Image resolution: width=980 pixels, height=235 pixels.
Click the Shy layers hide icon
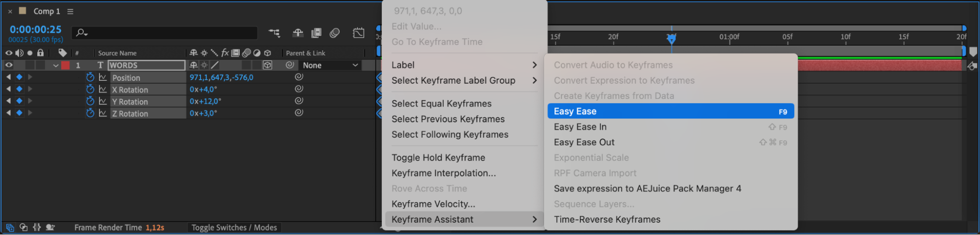point(298,33)
